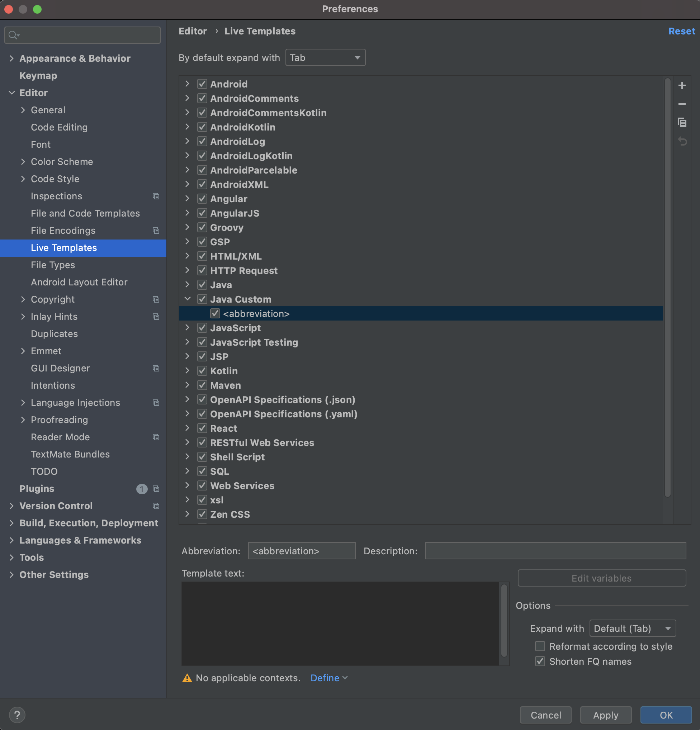The height and width of the screenshot is (730, 700).
Task: Click the project-level icon beside Inspections
Action: [x=156, y=196]
